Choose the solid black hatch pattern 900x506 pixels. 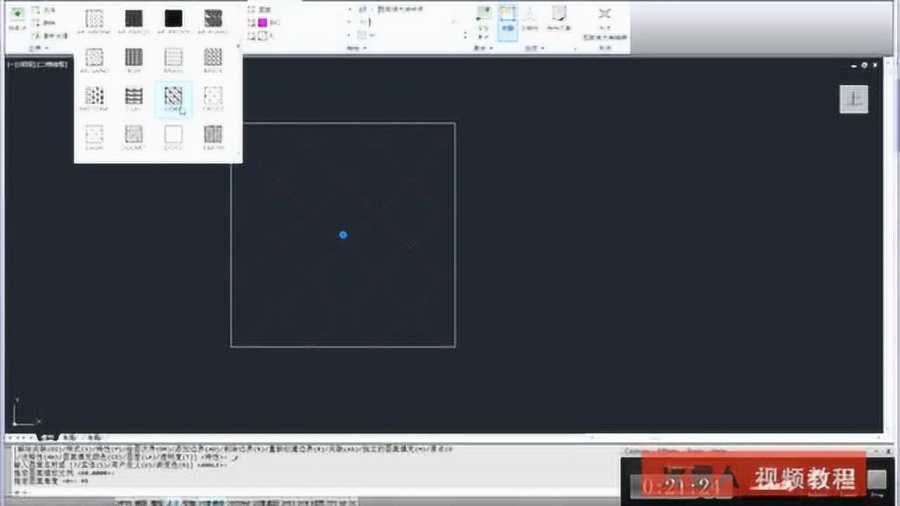pos(174,19)
